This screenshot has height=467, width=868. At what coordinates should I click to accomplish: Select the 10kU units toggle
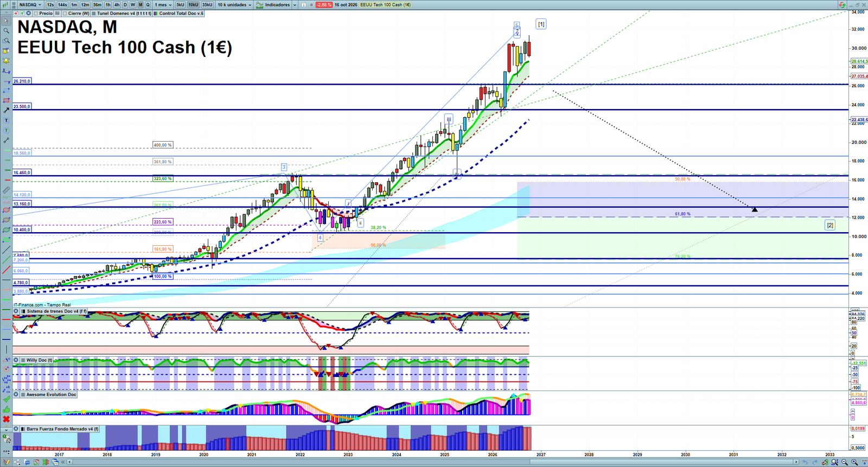193,5
